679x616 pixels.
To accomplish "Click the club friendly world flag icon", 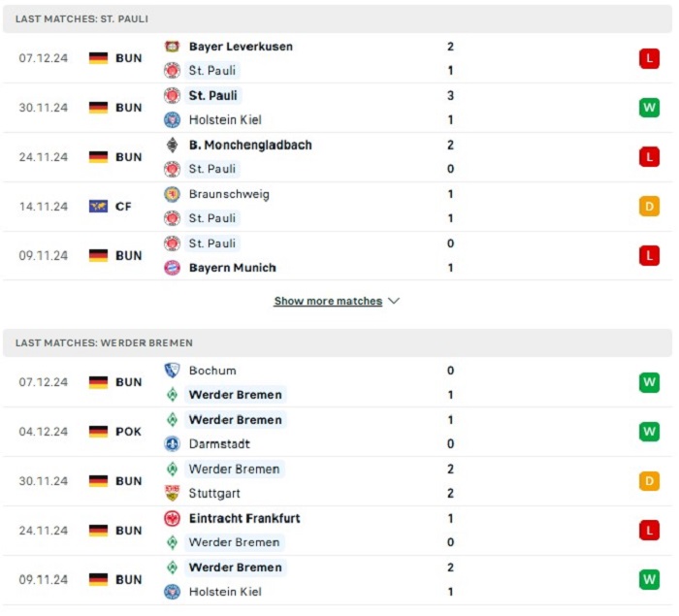I will point(98,207).
